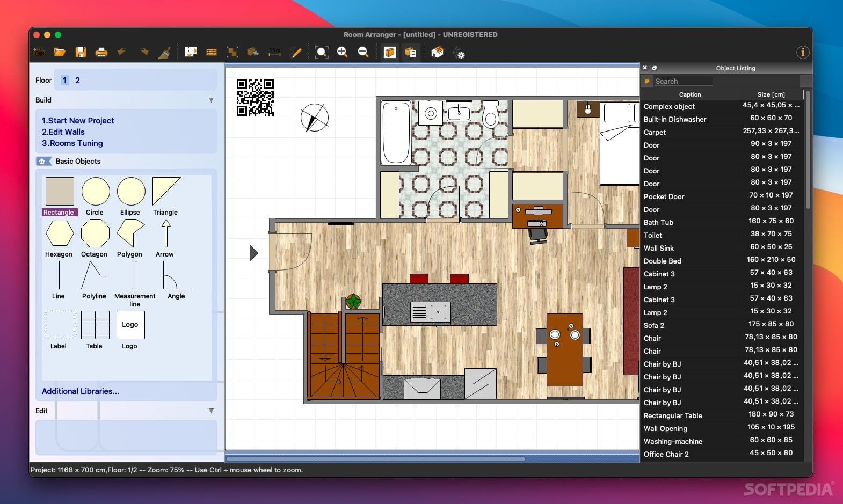
Task: Open the Additional Libraries link
Action: coord(81,391)
